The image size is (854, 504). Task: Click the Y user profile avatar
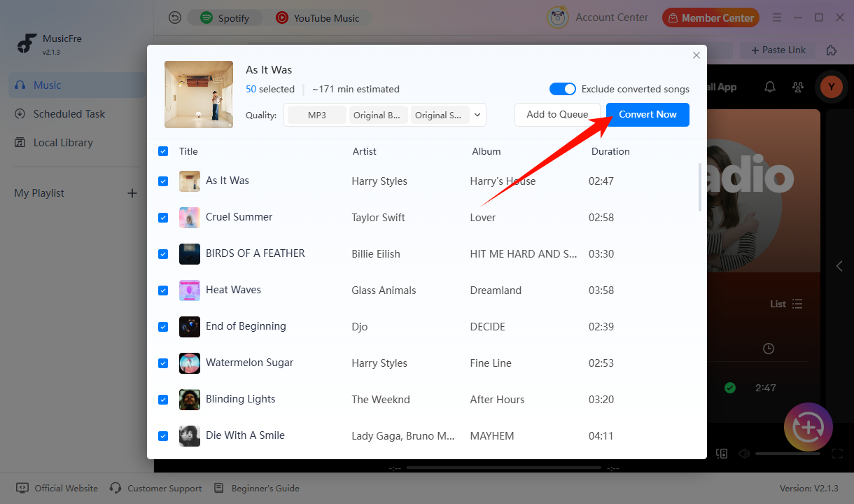pyautogui.click(x=832, y=87)
